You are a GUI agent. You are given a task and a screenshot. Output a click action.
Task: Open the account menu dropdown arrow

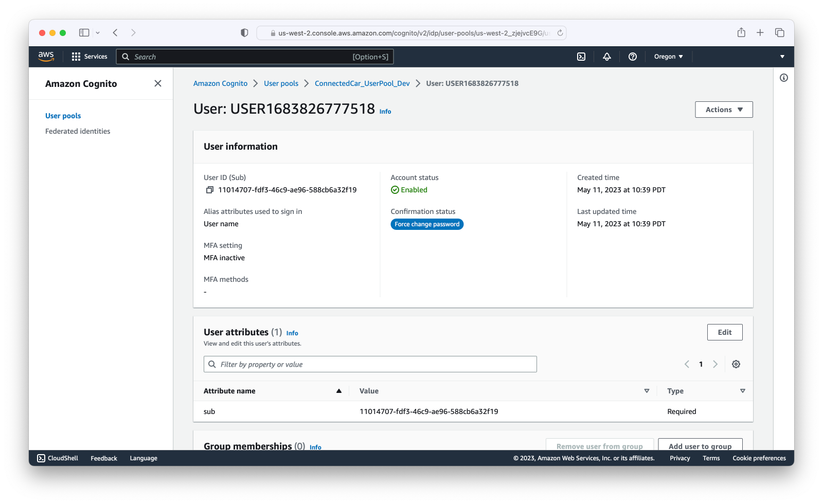pos(782,57)
